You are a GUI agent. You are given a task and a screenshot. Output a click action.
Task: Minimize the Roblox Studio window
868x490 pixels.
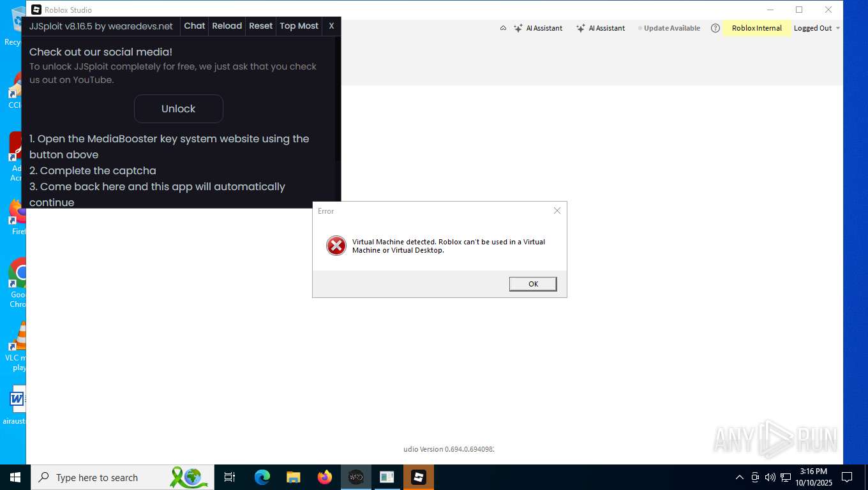click(770, 10)
